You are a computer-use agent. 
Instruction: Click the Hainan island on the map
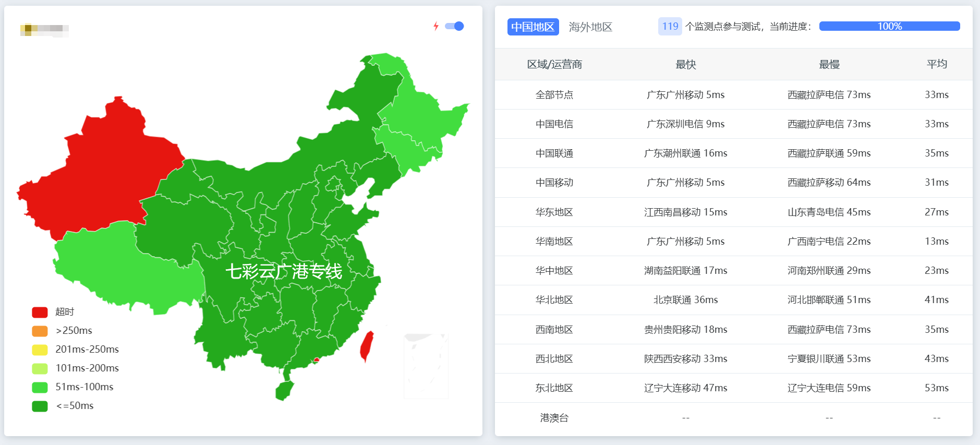284,390
